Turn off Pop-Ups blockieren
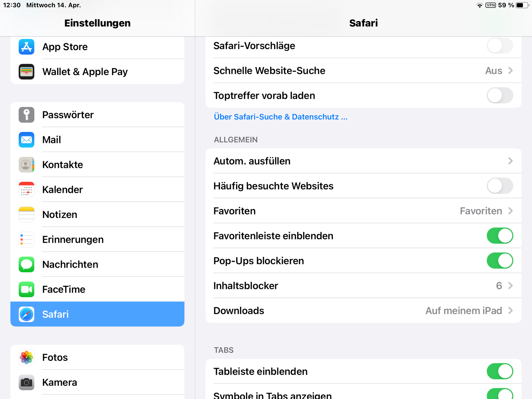 pyautogui.click(x=500, y=261)
